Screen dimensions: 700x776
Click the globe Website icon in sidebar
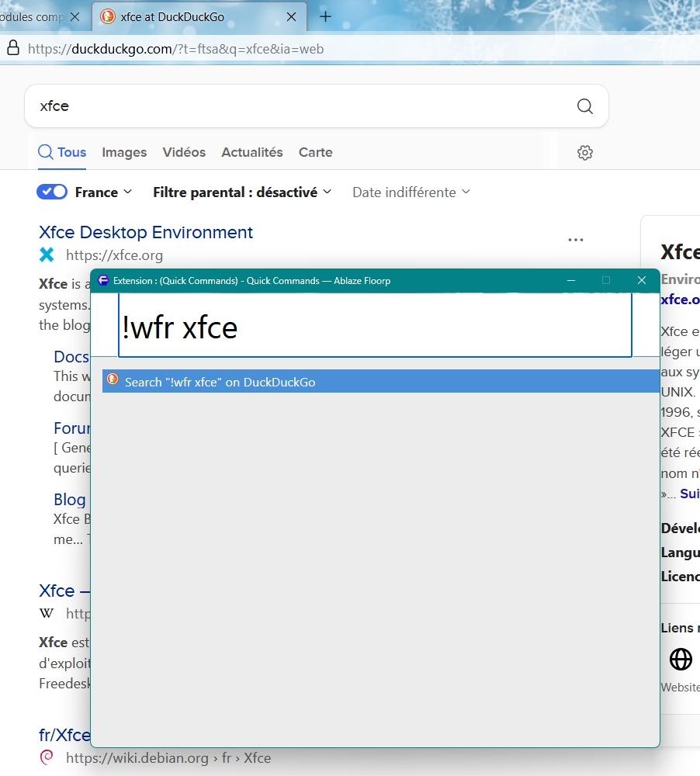coord(681,660)
